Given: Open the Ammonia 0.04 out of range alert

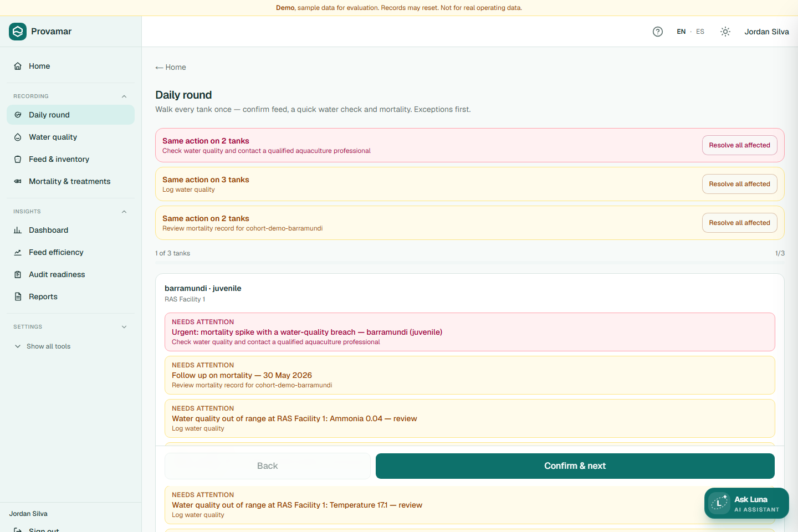Looking at the screenshot, I should [x=470, y=418].
